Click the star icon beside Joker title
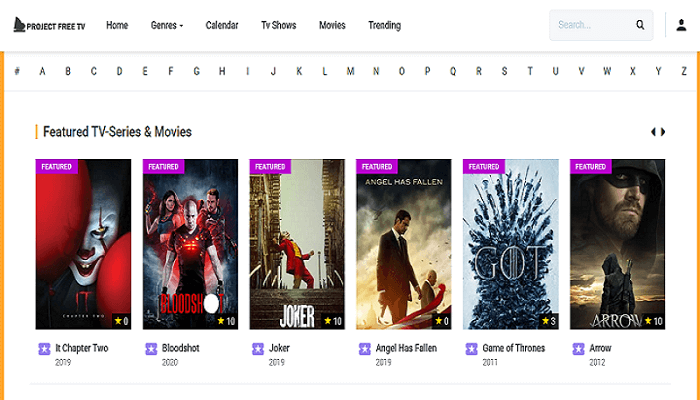 [x=258, y=349]
